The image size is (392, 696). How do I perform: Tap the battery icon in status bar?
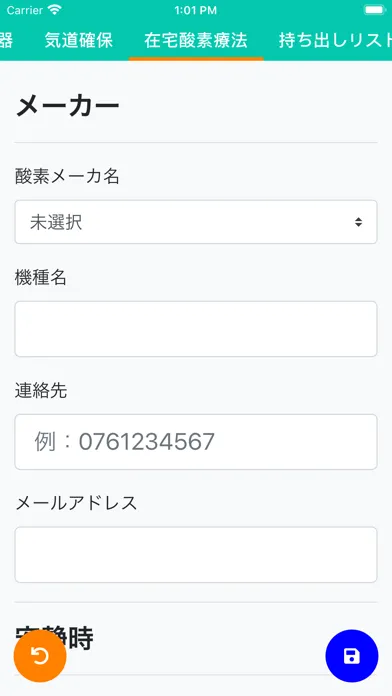coord(374,10)
